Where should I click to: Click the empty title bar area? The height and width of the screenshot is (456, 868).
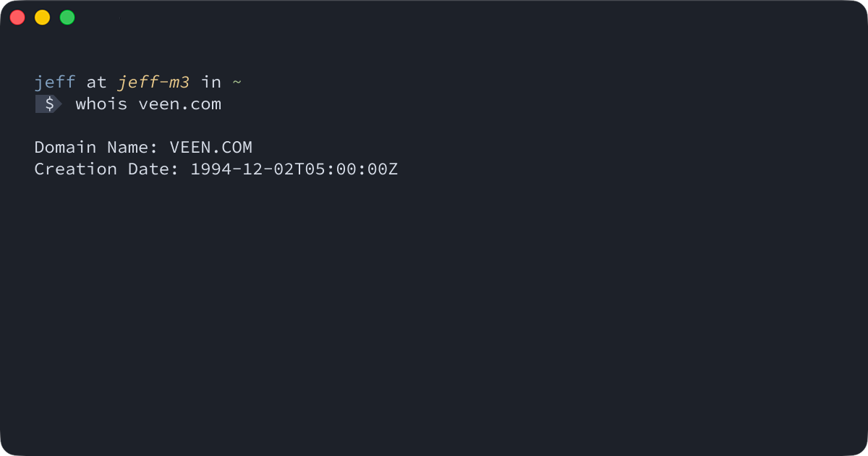(434, 17)
